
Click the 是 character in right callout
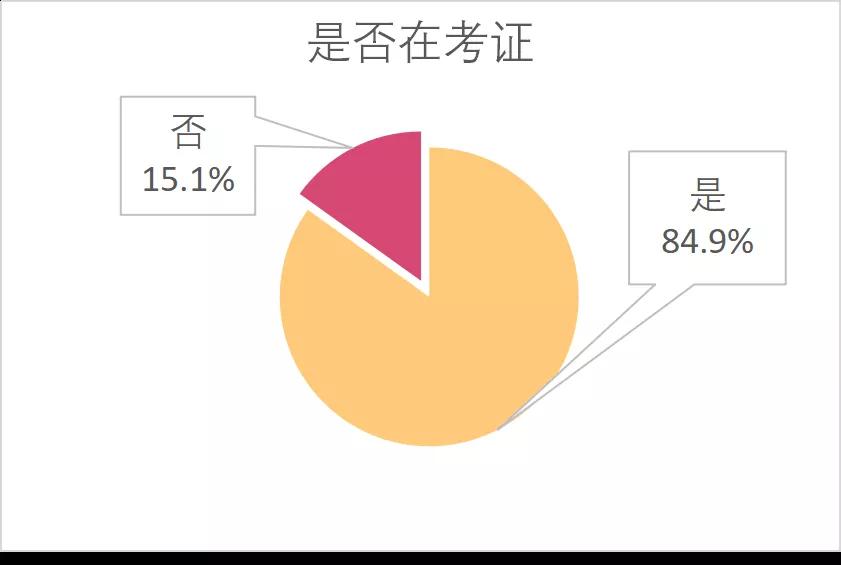tap(708, 194)
